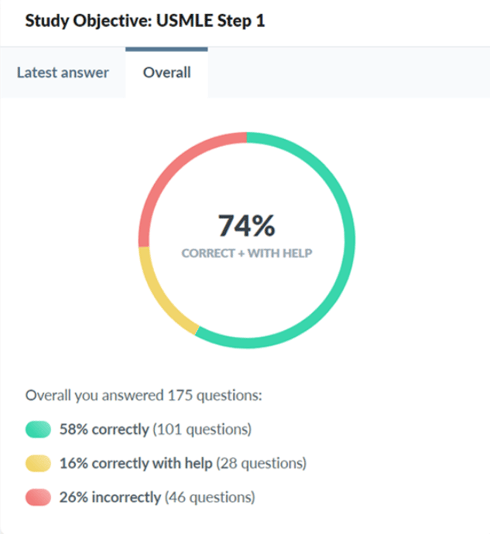Click the (28 questions) count
The width and height of the screenshot is (490, 534).
pyautogui.click(x=262, y=463)
